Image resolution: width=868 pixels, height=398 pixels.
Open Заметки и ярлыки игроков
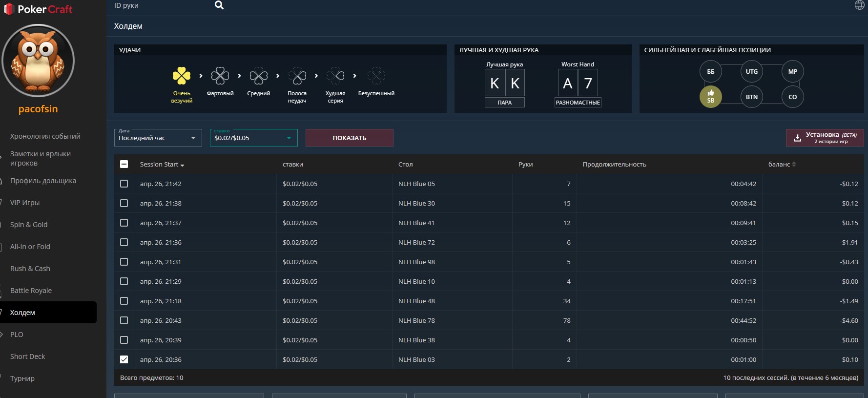pyautogui.click(x=41, y=158)
